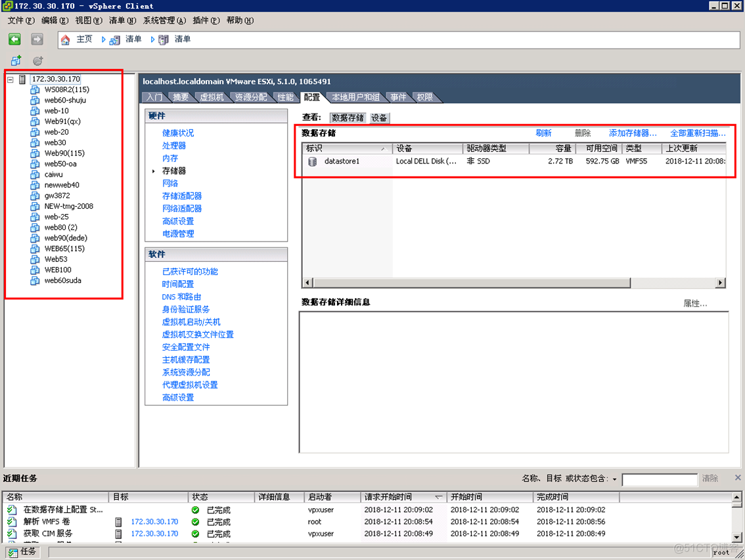Click the task icon beside 获取 CIM 服务
745x560 pixels.
[12, 533]
